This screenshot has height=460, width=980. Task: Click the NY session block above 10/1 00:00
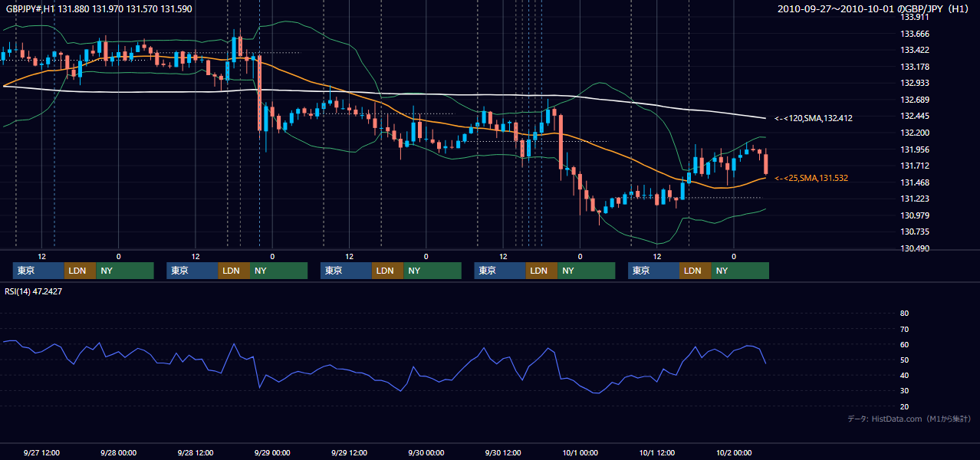[x=587, y=271]
